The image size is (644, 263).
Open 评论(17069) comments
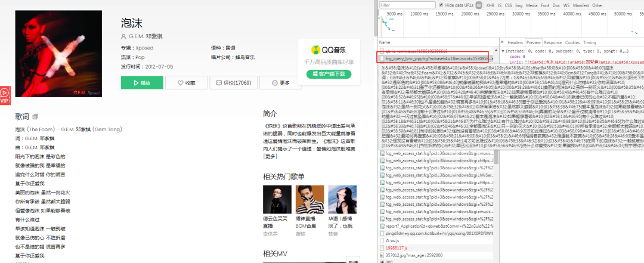point(233,83)
